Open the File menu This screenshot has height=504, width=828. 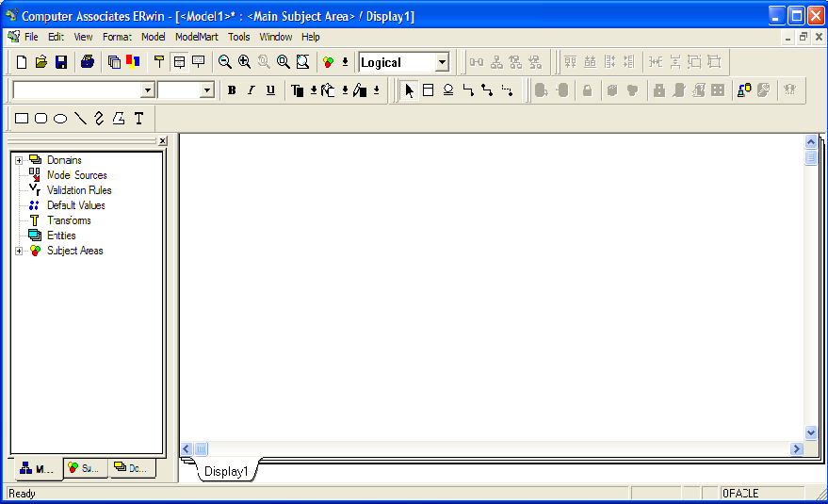31,37
